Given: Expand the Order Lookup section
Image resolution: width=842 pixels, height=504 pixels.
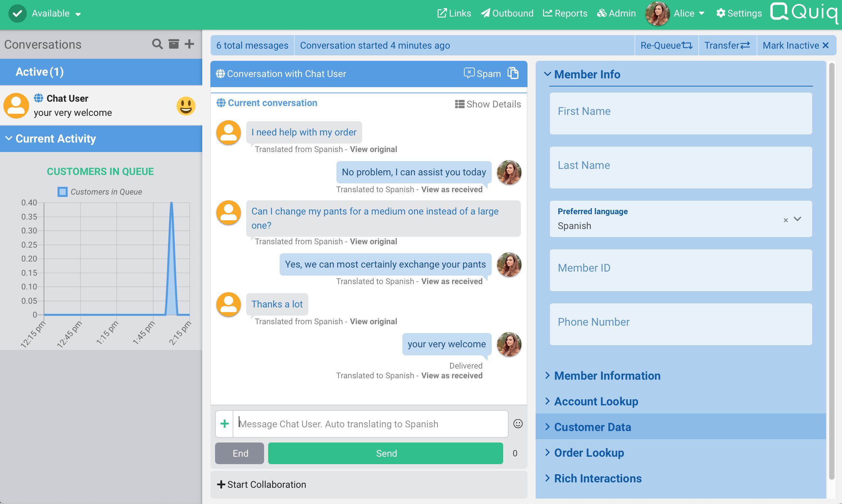Looking at the screenshot, I should (x=589, y=453).
